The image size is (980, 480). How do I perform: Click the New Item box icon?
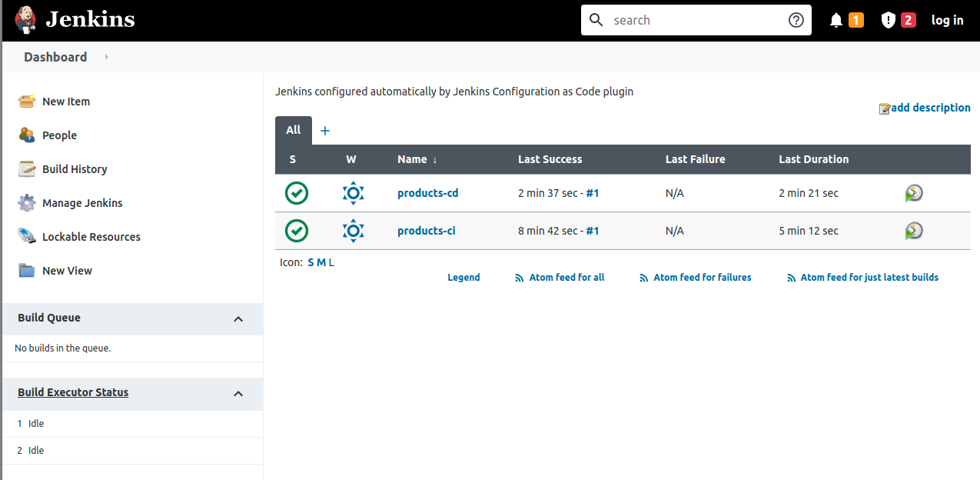[27, 102]
